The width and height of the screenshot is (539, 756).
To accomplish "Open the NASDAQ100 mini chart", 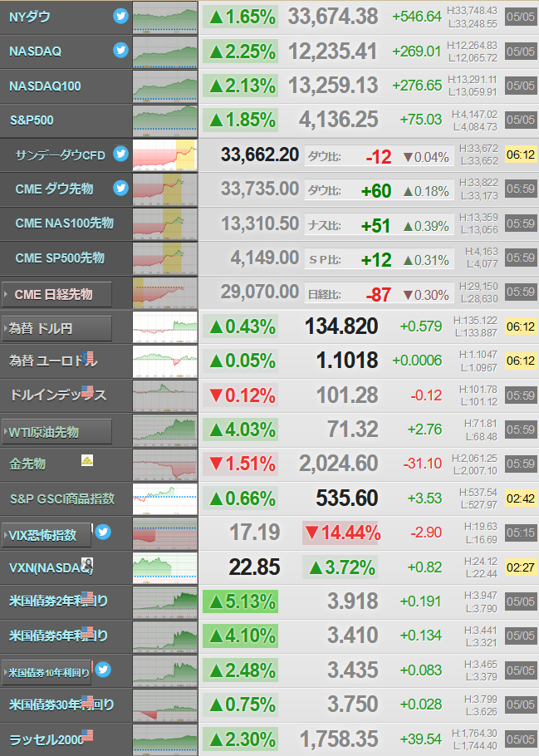I will pyautogui.click(x=165, y=86).
